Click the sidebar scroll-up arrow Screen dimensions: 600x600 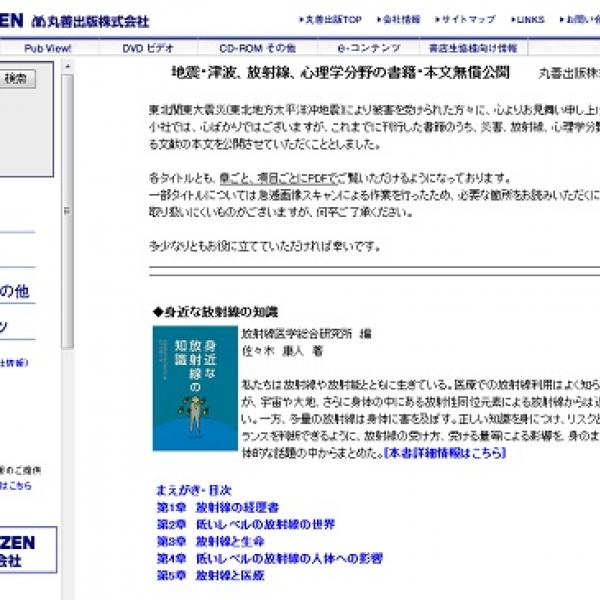(68, 67)
